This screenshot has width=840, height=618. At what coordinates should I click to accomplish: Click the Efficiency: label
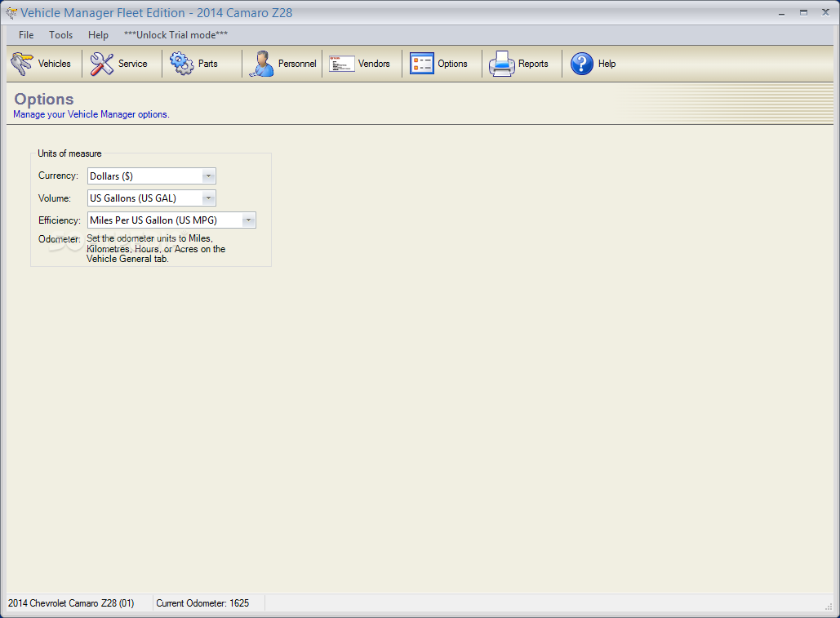click(59, 220)
